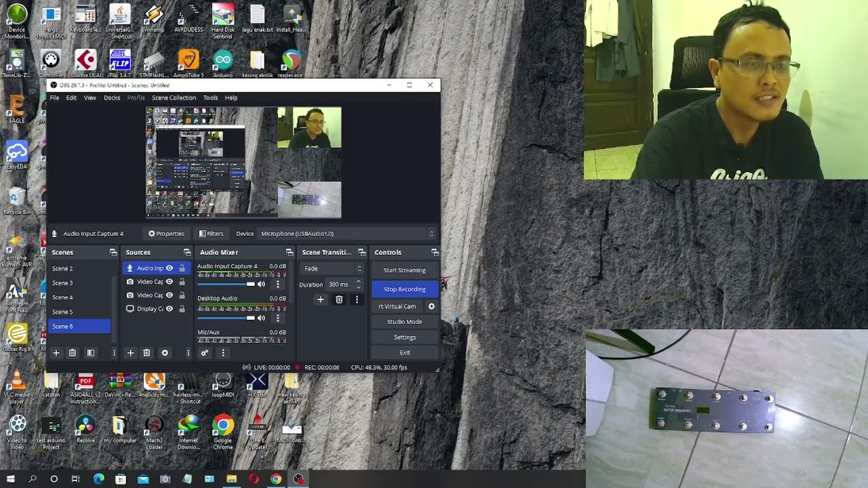
Task: Delete selected source with Sources trash icon
Action: point(146,352)
